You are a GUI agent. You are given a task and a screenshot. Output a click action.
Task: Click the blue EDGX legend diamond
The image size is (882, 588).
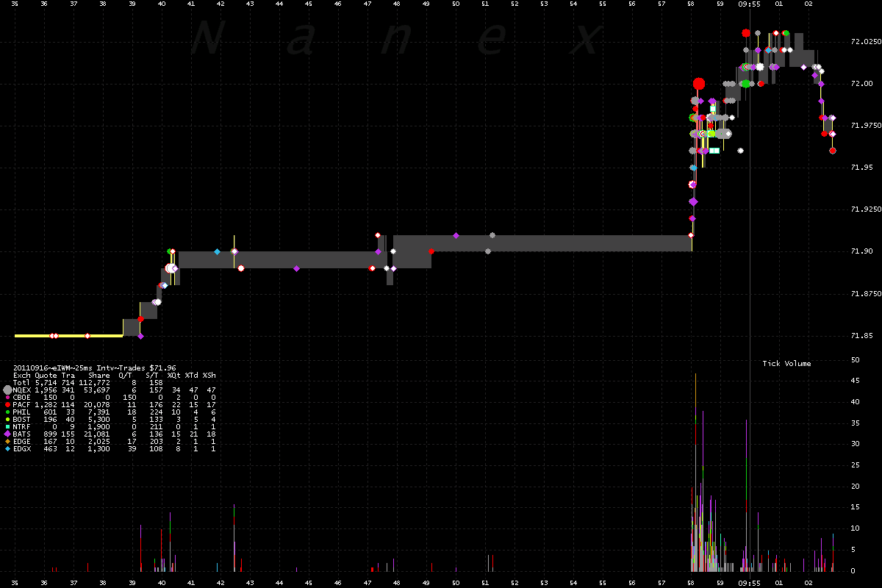pos(7,448)
